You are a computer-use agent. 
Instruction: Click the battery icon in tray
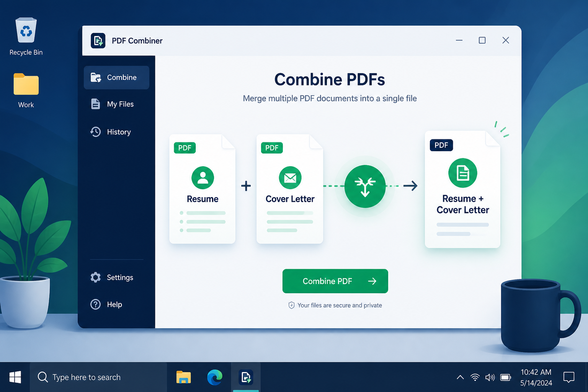pyautogui.click(x=506, y=377)
